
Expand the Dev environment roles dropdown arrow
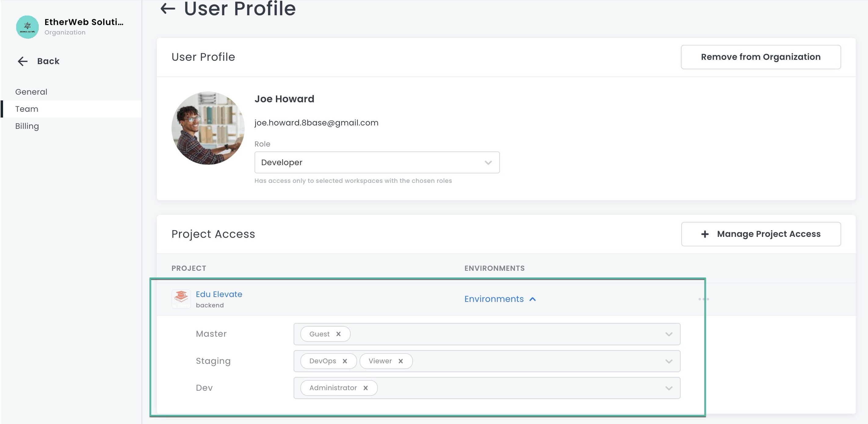coord(668,388)
